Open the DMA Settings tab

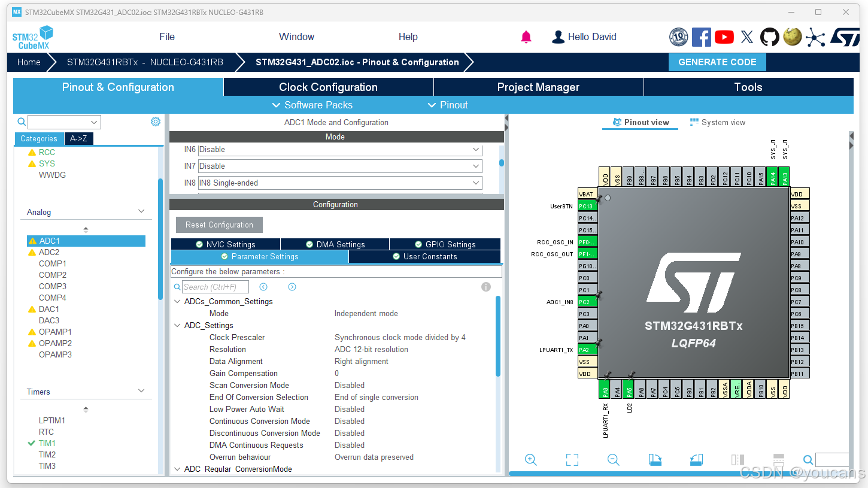(x=335, y=244)
